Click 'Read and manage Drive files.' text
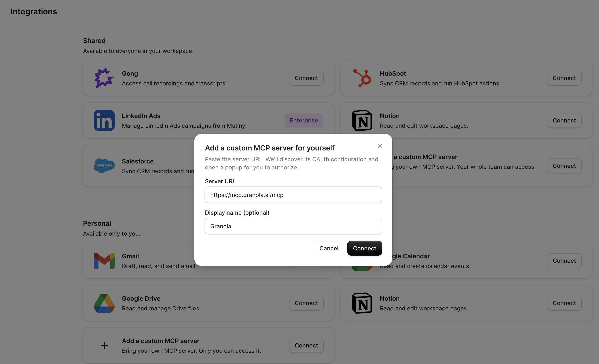Image resolution: width=599 pixels, height=364 pixels. pos(161,308)
